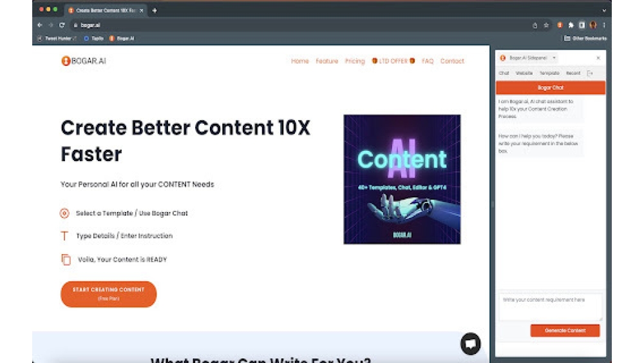
Task: Click the copy icon beside Voila
Action: 66,259
